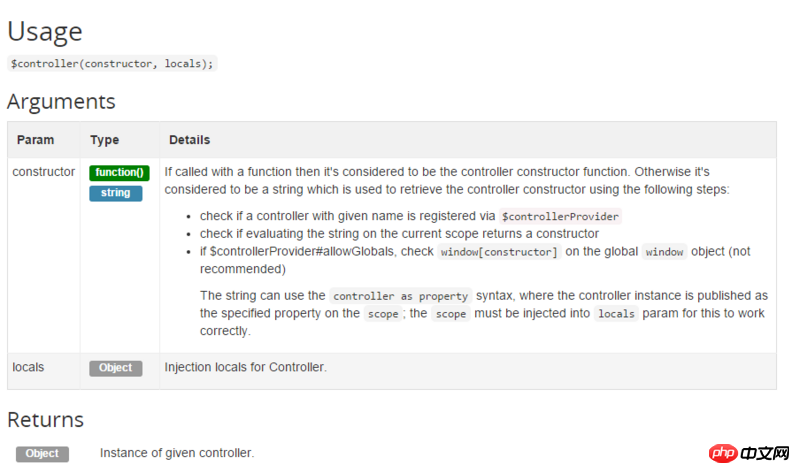Image resolution: width=800 pixels, height=473 pixels.
Task: Click the green function() type badge
Action: [x=119, y=173]
